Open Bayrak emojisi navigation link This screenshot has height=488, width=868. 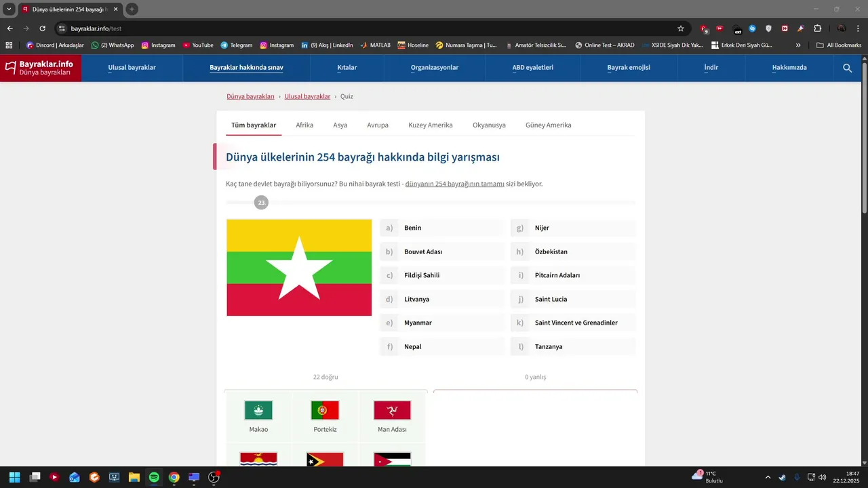[629, 68]
